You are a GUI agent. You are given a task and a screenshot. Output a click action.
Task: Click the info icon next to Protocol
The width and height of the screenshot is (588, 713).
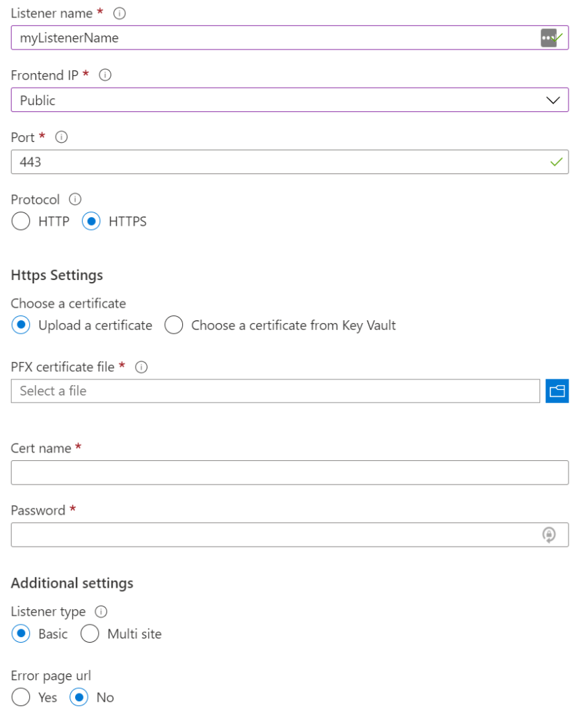click(75, 200)
